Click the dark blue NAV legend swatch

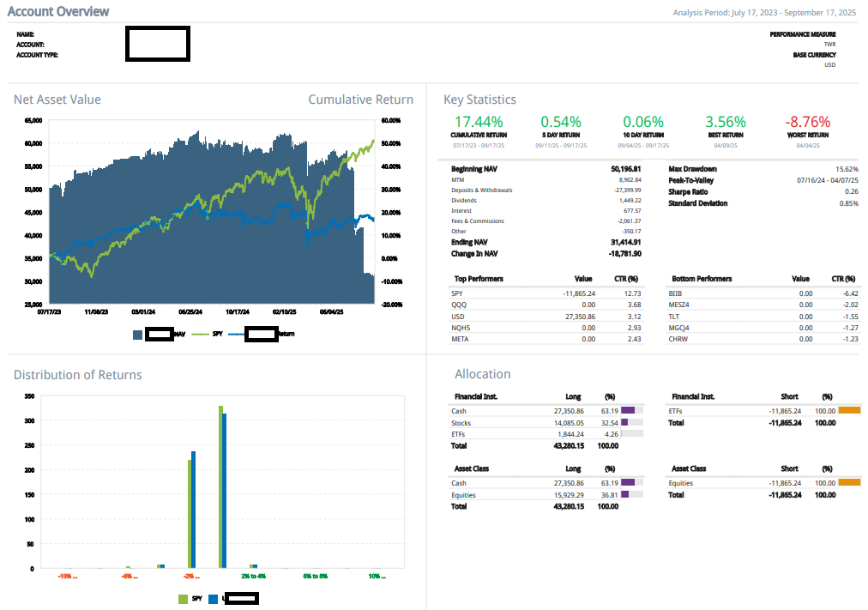tap(137, 334)
